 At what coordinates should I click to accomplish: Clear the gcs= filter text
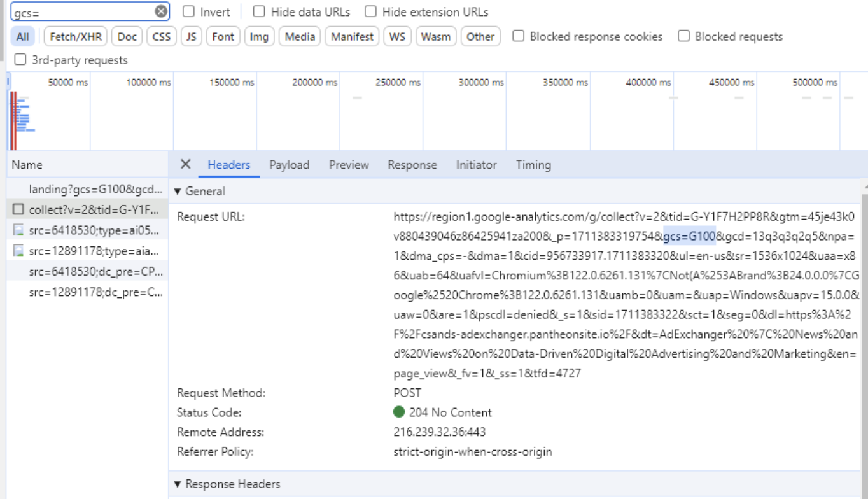click(162, 11)
